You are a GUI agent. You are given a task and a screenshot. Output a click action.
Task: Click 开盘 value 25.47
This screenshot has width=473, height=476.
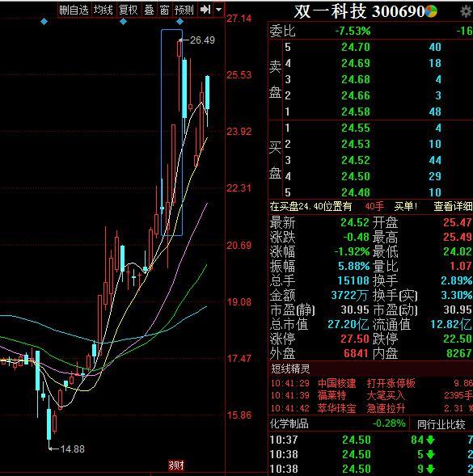click(457, 222)
